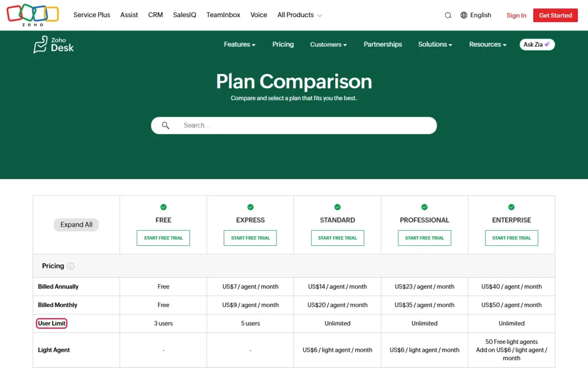Open SalesIQ product link

pos(185,15)
